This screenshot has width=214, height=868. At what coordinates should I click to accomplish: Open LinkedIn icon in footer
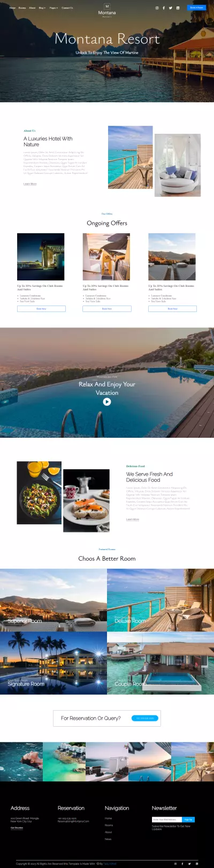tap(196, 863)
